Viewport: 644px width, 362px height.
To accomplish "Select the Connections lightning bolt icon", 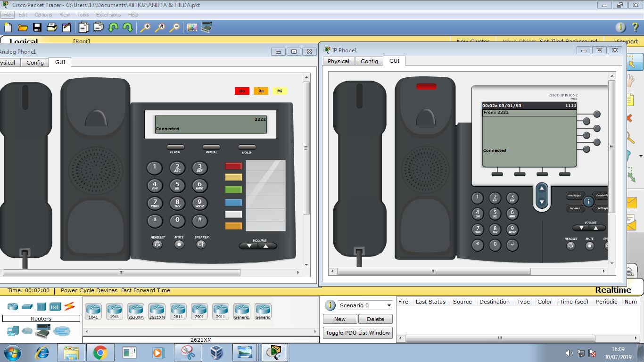I will point(70,306).
